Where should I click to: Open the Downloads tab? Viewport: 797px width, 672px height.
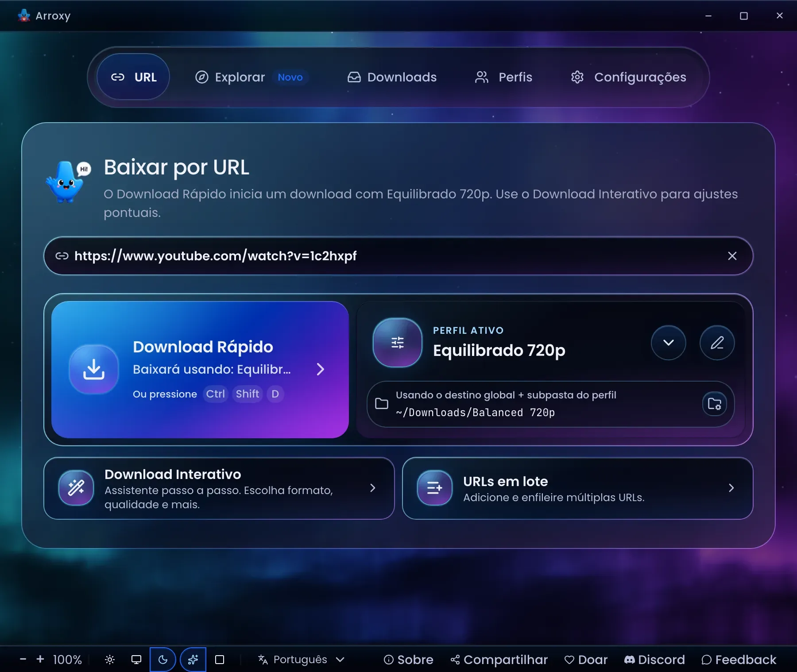[392, 77]
